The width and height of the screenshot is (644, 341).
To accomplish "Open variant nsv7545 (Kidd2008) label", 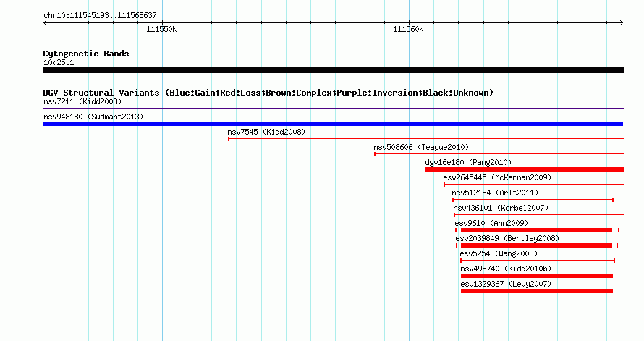I will click(x=266, y=132).
